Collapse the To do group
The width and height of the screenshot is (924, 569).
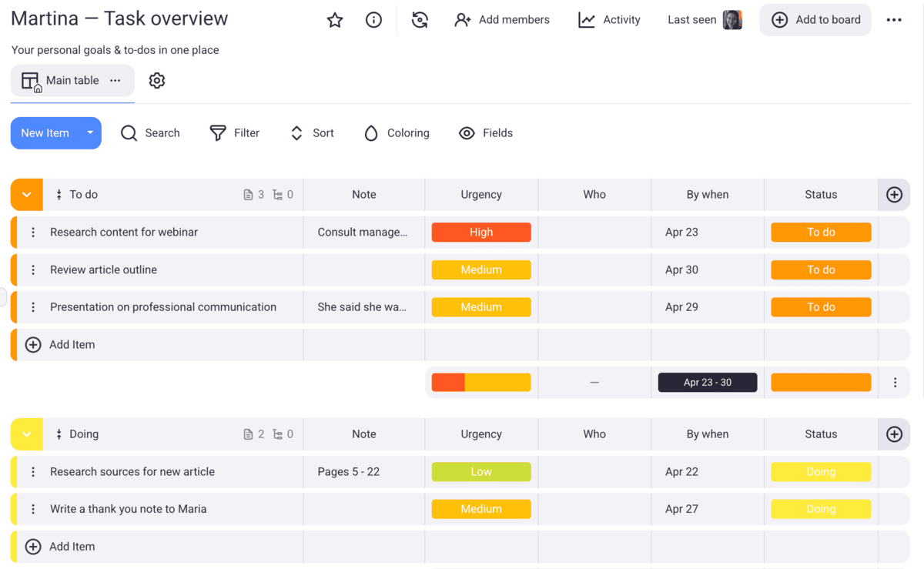[x=27, y=195]
